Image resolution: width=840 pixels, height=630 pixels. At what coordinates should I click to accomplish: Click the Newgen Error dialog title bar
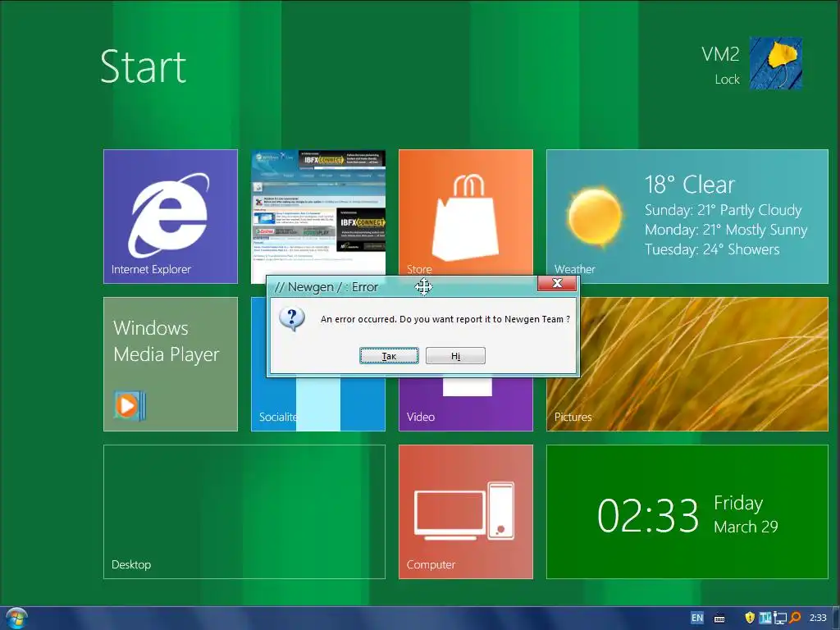(402, 287)
